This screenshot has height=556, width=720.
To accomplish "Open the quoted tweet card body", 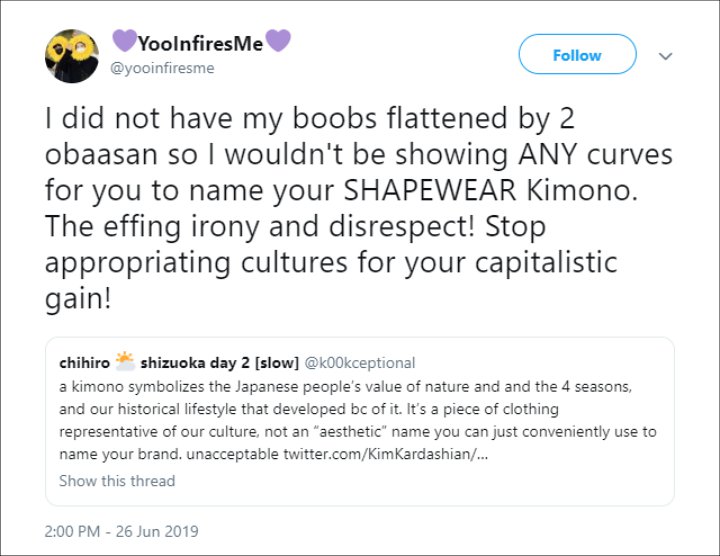I will click(x=360, y=421).
